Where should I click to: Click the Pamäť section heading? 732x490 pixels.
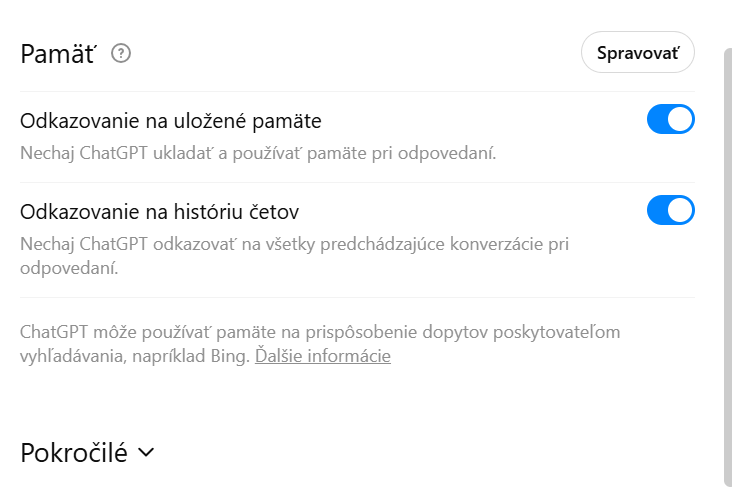click(58, 53)
